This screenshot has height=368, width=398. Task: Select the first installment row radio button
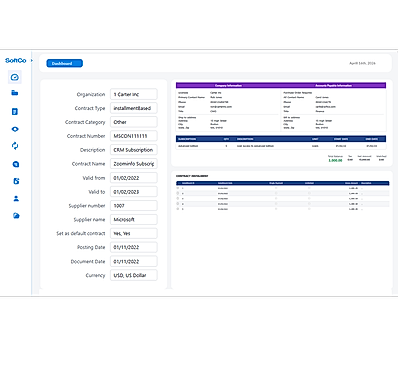click(178, 188)
